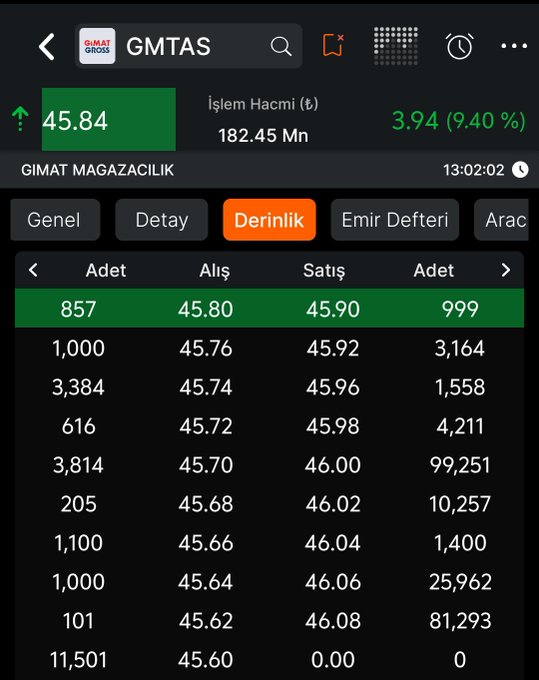
Task: Open the three-dot more options menu
Action: tap(514, 46)
